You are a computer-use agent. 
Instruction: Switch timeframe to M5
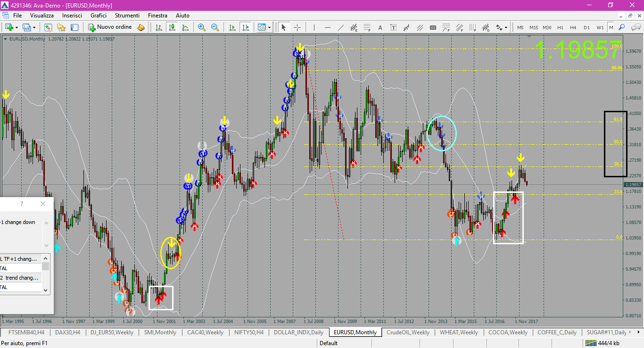[520, 27]
